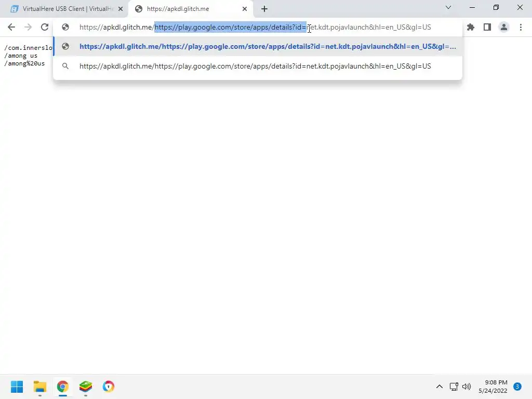Reload the current page
Image resolution: width=532 pixels, height=399 pixels.
click(x=45, y=27)
